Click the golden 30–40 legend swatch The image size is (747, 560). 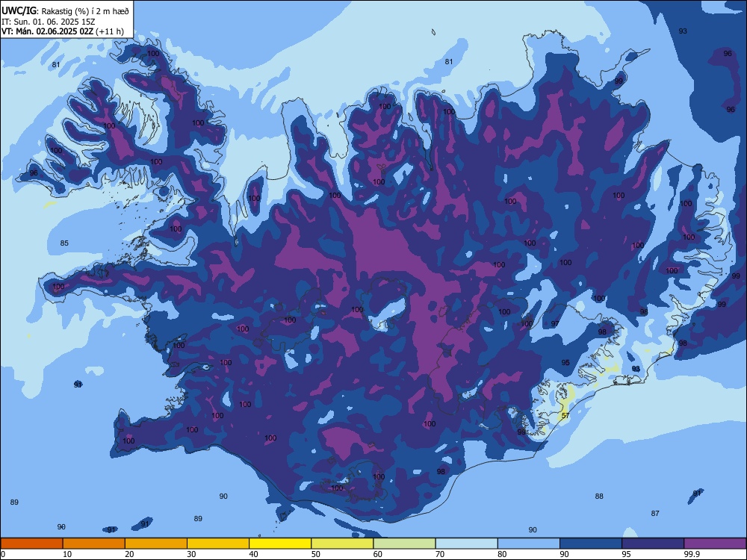point(218,544)
